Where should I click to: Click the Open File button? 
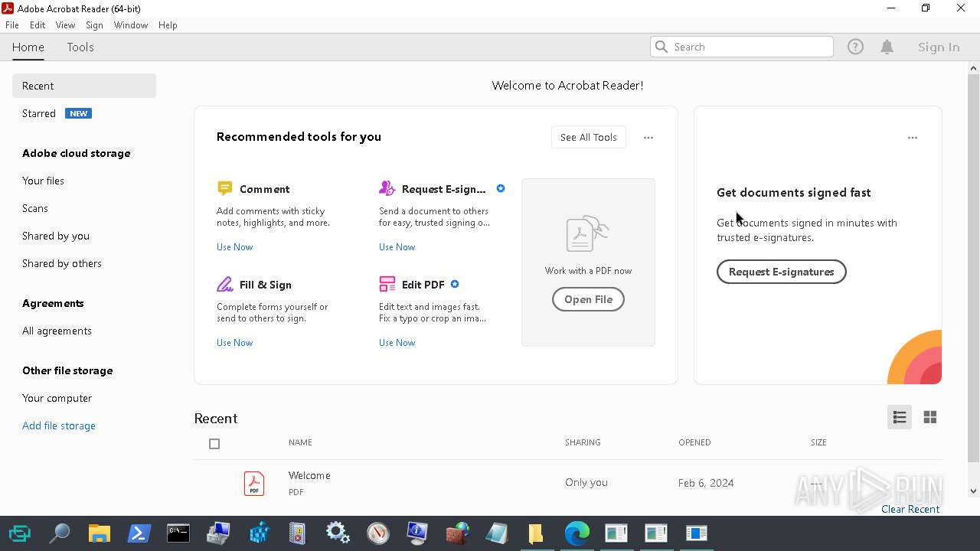click(x=588, y=299)
